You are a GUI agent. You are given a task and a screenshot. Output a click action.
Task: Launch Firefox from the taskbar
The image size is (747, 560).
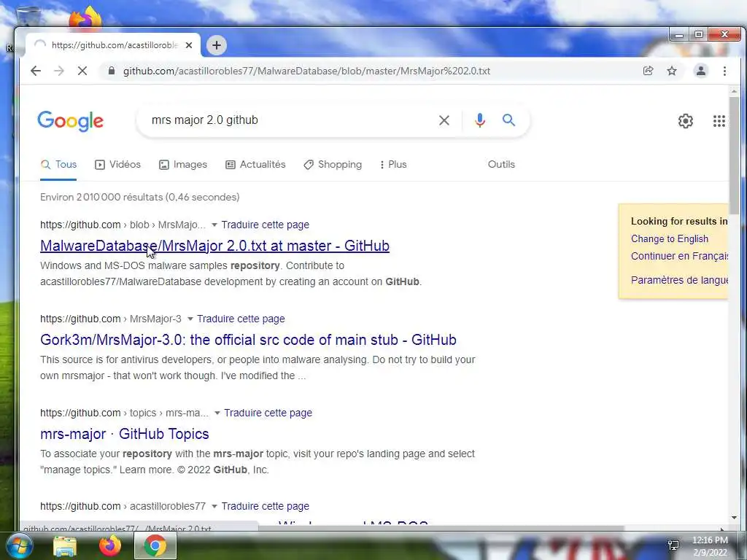(109, 545)
